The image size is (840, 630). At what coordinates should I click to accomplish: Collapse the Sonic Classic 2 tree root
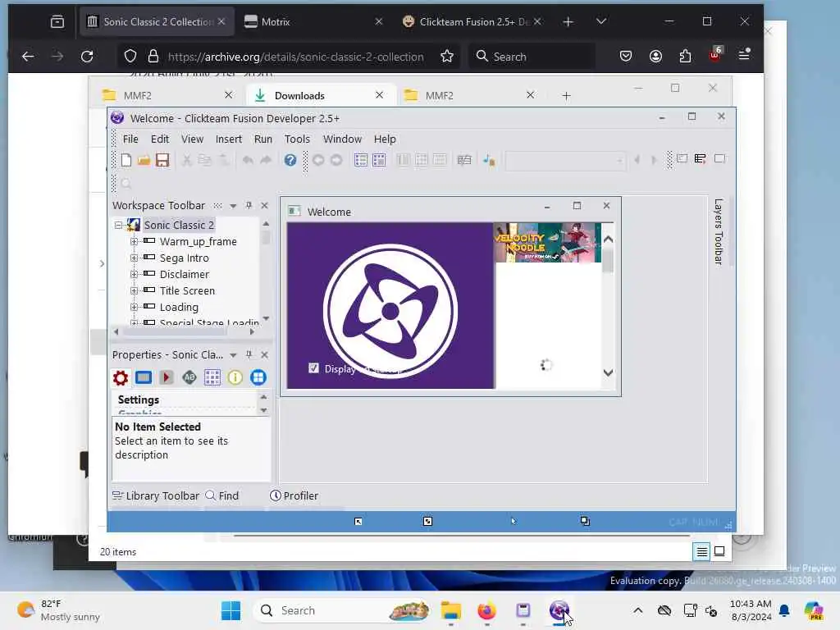tap(118, 225)
